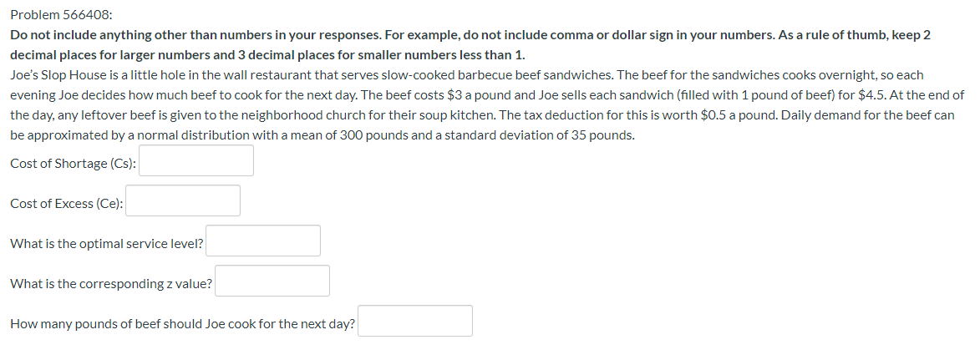The image size is (980, 355).
Task: Select the corresponding z value input box
Action: coord(272,281)
